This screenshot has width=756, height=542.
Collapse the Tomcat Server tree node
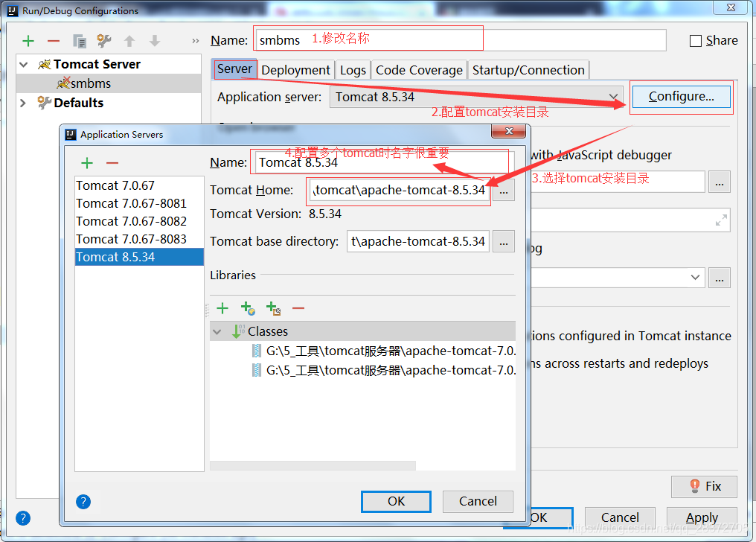pos(24,64)
